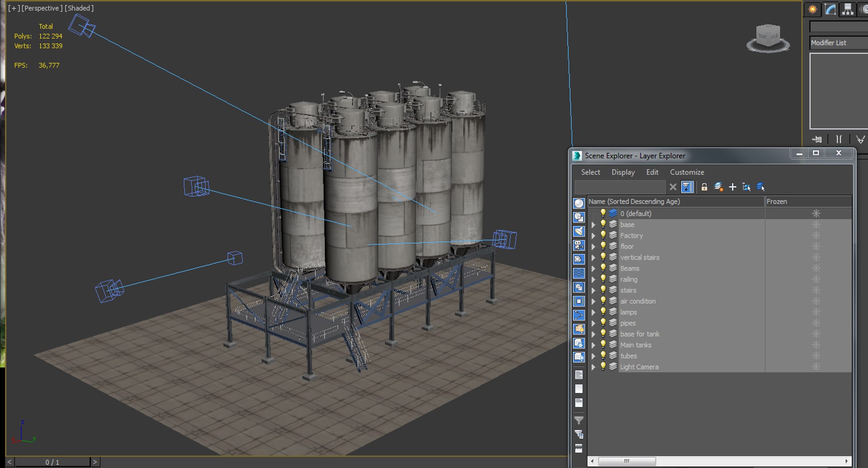
Task: Hide the railing layer via bulb
Action: click(x=603, y=279)
